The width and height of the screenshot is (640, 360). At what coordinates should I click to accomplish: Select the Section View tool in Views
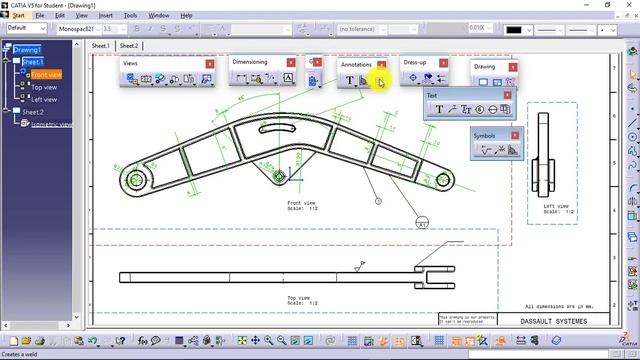pos(146,79)
